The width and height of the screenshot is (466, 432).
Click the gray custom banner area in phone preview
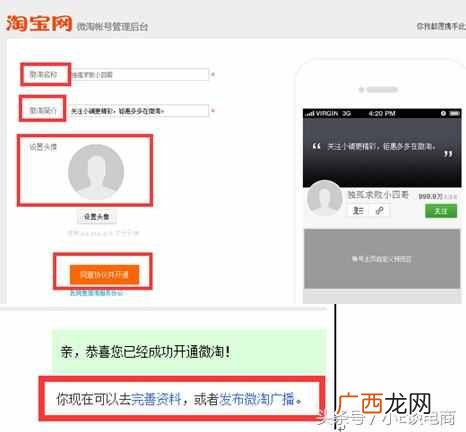(382, 259)
